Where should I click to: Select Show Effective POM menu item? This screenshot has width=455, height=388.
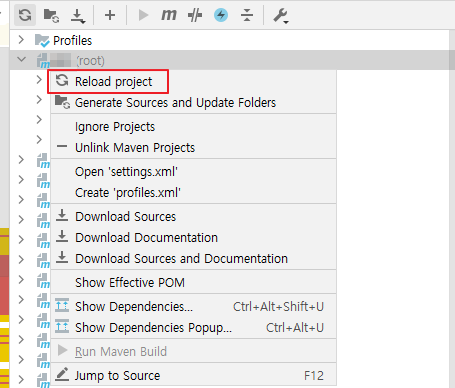pos(193,283)
